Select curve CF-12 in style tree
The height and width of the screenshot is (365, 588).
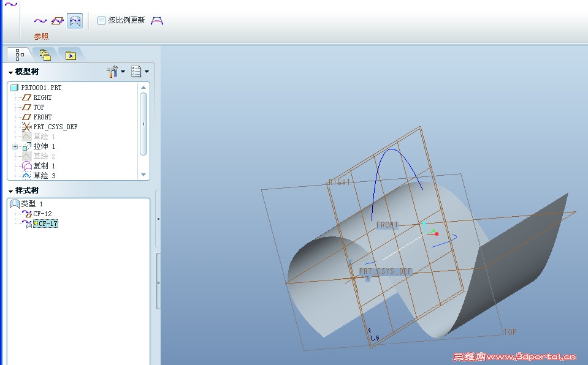point(42,214)
